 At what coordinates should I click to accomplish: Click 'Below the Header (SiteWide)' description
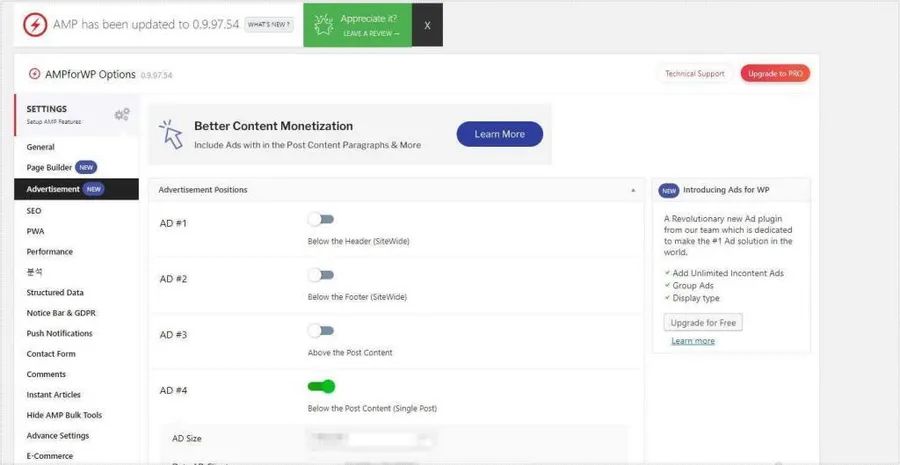pos(358,241)
